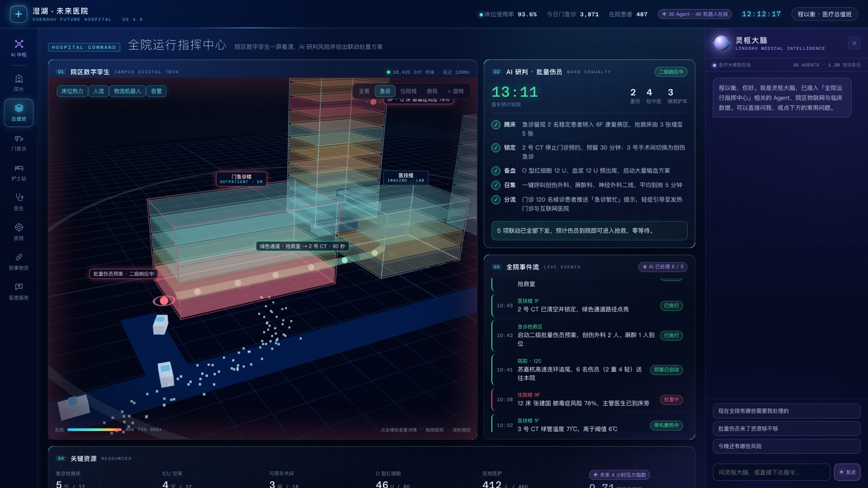Click the 未来 4 小时压力指数 badge
Viewport: 868px width, 488px height.
pyautogui.click(x=620, y=475)
